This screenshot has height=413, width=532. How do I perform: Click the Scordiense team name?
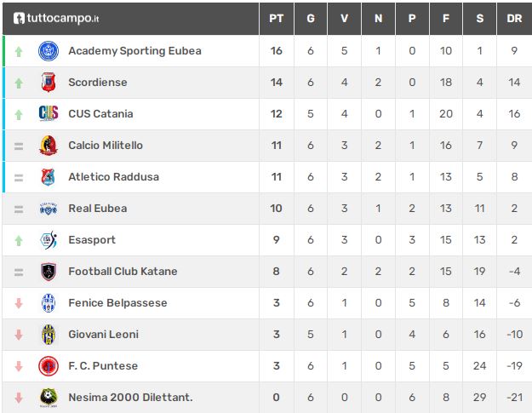tap(98, 82)
